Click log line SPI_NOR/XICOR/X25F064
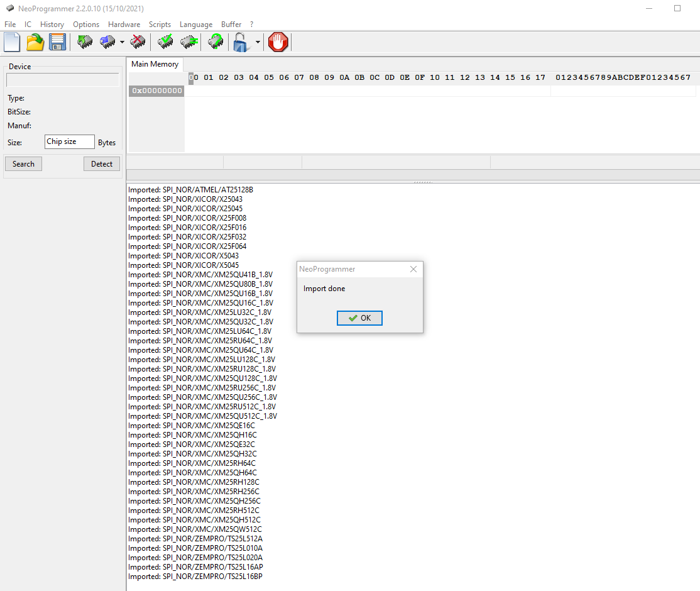Screen dimensions: 700x591 [x=187, y=246]
